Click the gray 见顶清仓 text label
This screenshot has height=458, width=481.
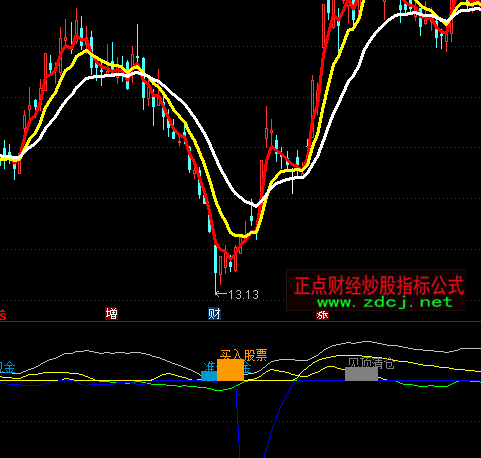coord(371,363)
